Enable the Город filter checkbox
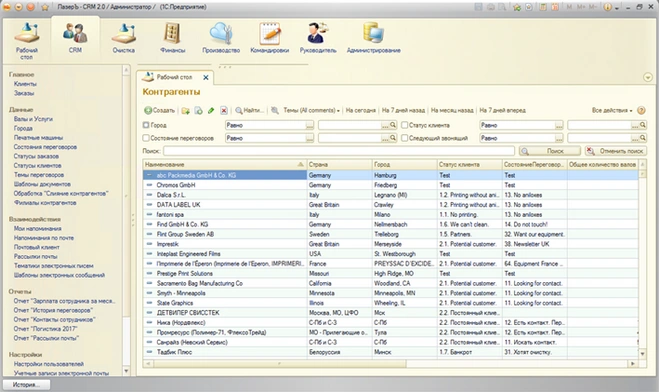Screen dimensions: 659x392 [146, 125]
